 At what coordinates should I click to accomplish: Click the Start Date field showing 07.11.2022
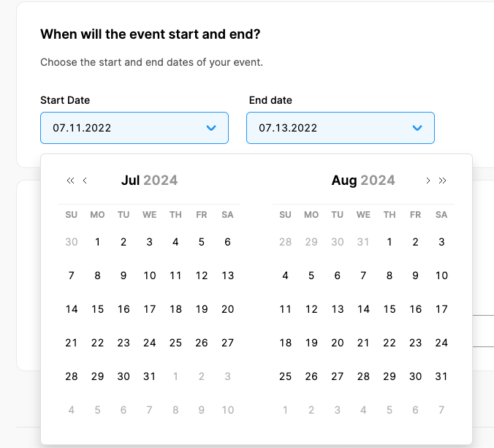tap(124, 128)
